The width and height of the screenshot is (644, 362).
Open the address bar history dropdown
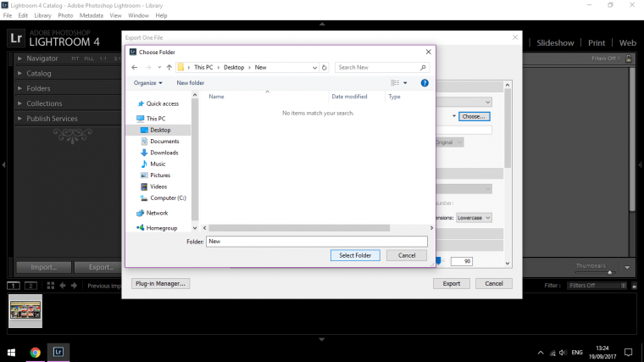coord(314,67)
